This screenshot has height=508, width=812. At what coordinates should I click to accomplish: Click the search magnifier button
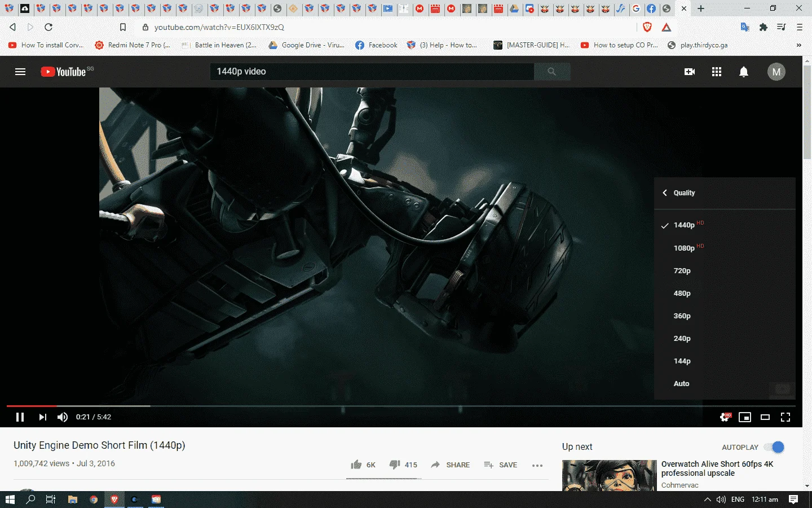552,72
